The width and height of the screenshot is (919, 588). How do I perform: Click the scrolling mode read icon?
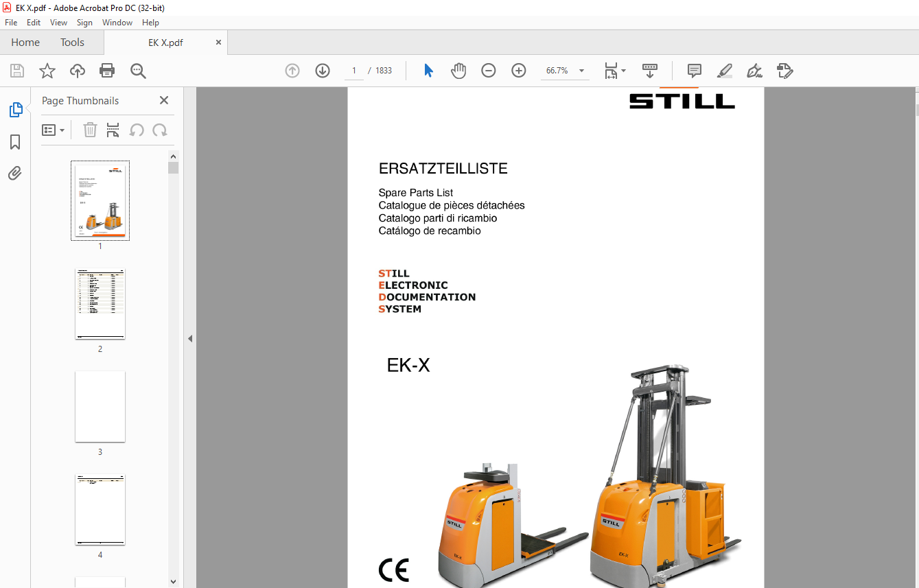click(649, 71)
